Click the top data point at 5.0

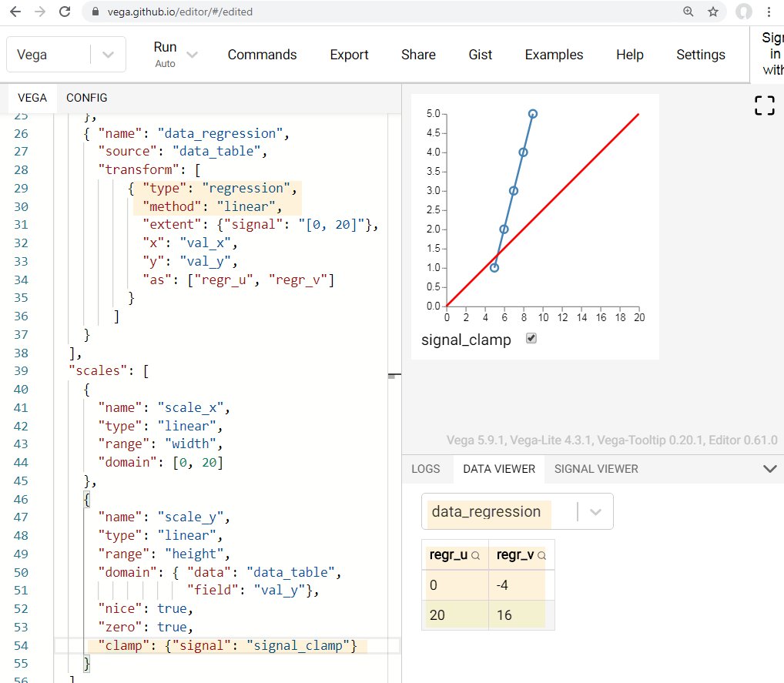(x=533, y=114)
